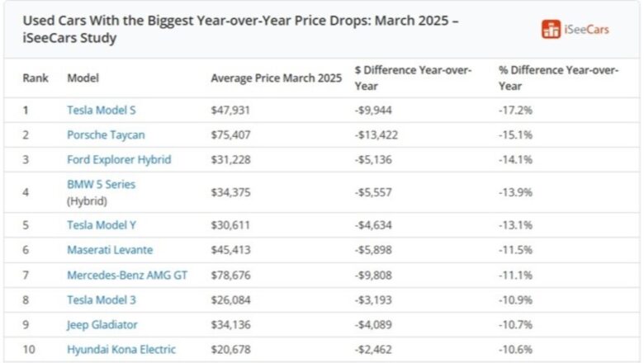The width and height of the screenshot is (644, 363).
Task: Click the Model column header
Action: [83, 78]
